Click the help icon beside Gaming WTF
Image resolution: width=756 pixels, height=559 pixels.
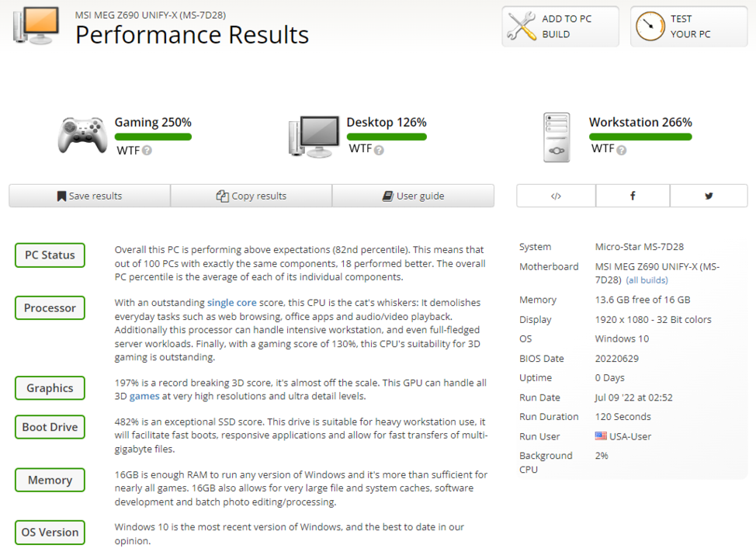(x=147, y=151)
